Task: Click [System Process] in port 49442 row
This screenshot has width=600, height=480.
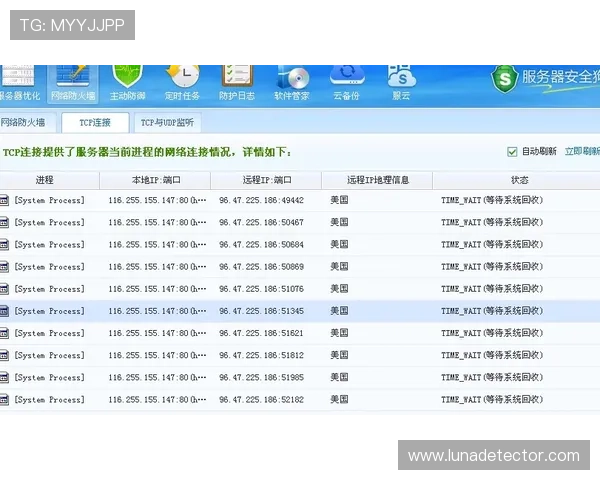Action: tap(49, 200)
